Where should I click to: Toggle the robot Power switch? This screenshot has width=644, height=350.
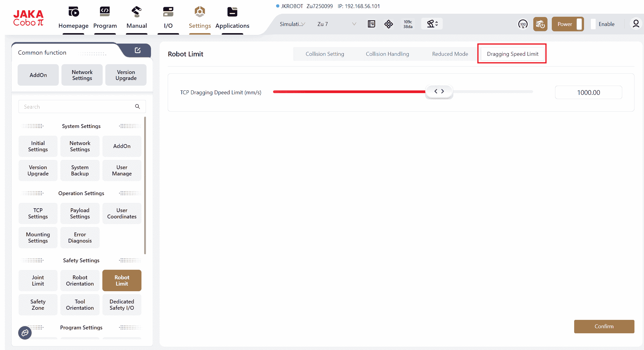(x=568, y=24)
